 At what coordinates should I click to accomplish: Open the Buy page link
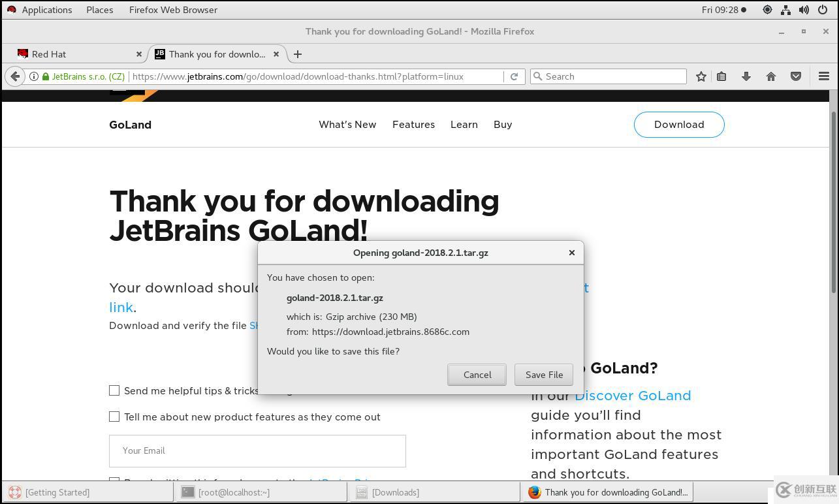point(503,125)
